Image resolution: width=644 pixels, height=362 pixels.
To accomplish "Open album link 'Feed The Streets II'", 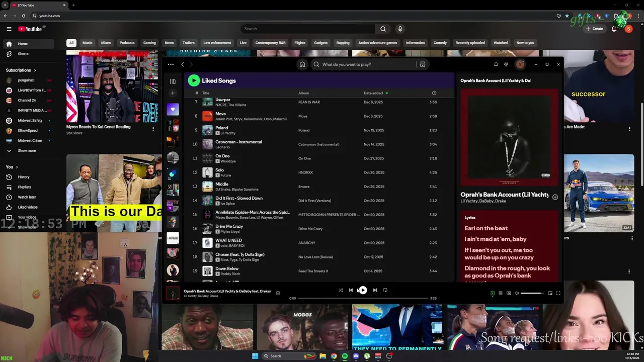I will coord(313,271).
